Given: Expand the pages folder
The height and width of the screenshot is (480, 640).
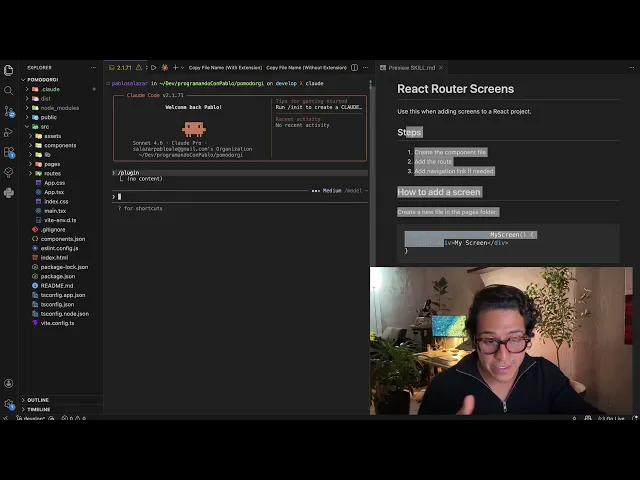Looking at the screenshot, I should coord(61,164).
